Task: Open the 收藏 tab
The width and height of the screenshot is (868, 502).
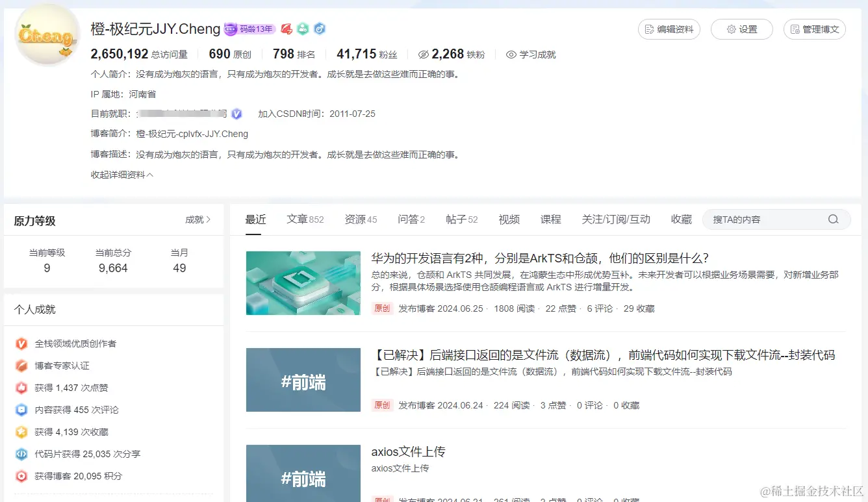Action: pyautogui.click(x=682, y=220)
